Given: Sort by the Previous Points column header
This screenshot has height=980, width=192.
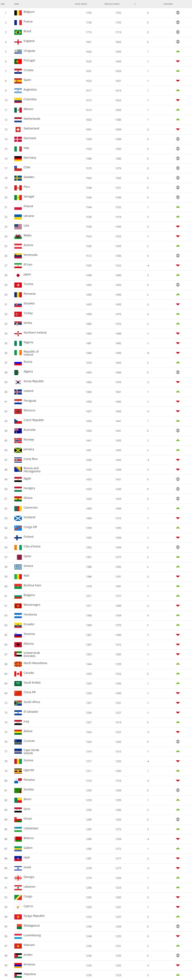Looking at the screenshot, I should click(x=112, y=4).
